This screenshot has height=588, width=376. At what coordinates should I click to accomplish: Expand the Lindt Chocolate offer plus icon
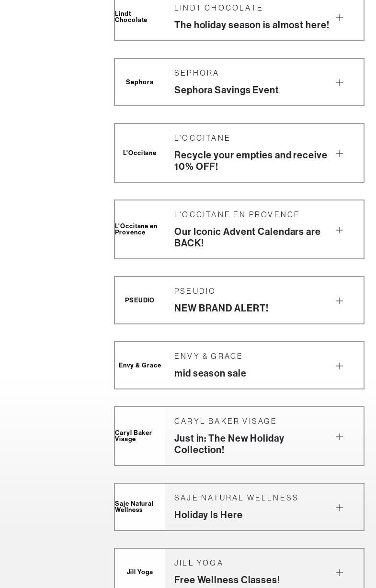tap(340, 18)
